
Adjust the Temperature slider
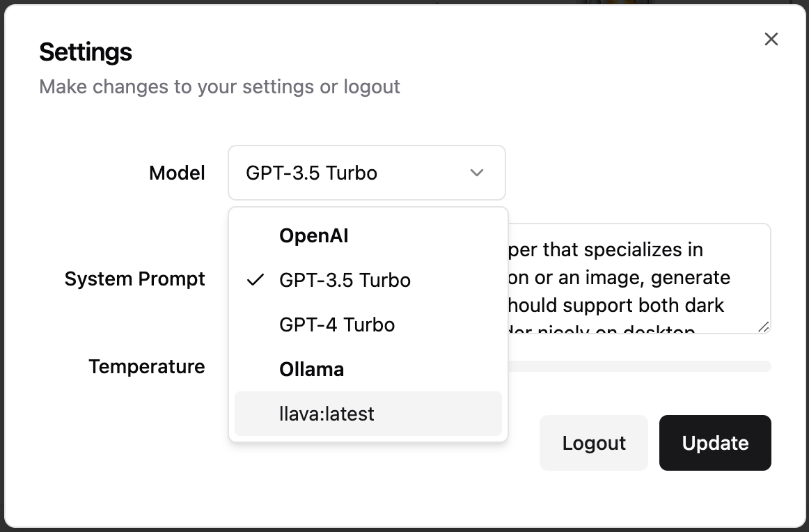coord(641,366)
